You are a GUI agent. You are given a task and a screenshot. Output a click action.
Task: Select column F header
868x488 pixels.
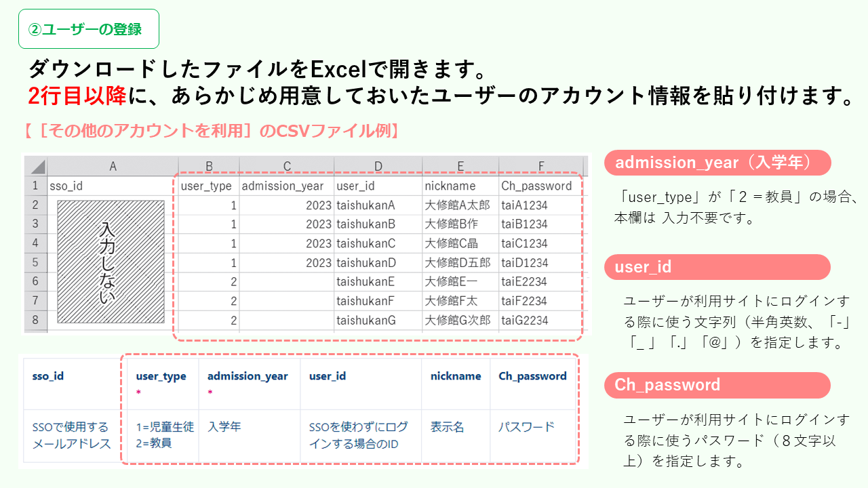(540, 167)
